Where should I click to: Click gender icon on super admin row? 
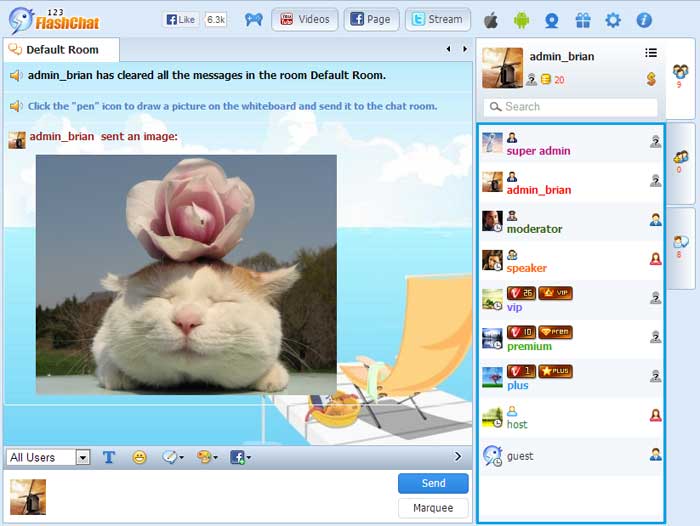coord(655,142)
